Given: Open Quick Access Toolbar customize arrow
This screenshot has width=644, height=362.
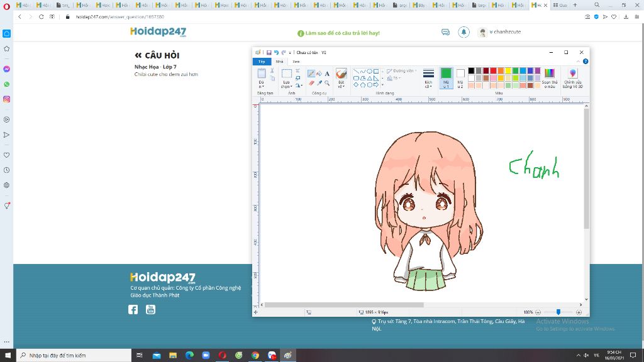Looking at the screenshot, I should tap(290, 53).
